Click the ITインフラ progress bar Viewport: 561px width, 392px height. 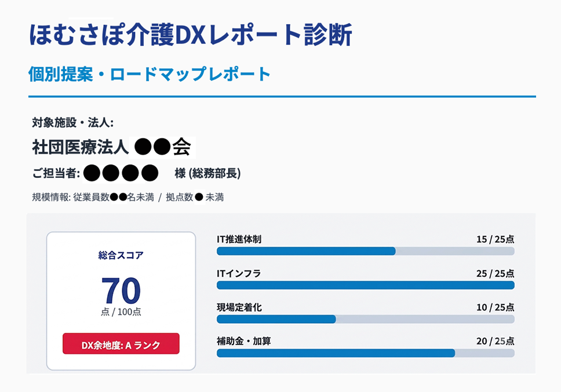point(366,285)
